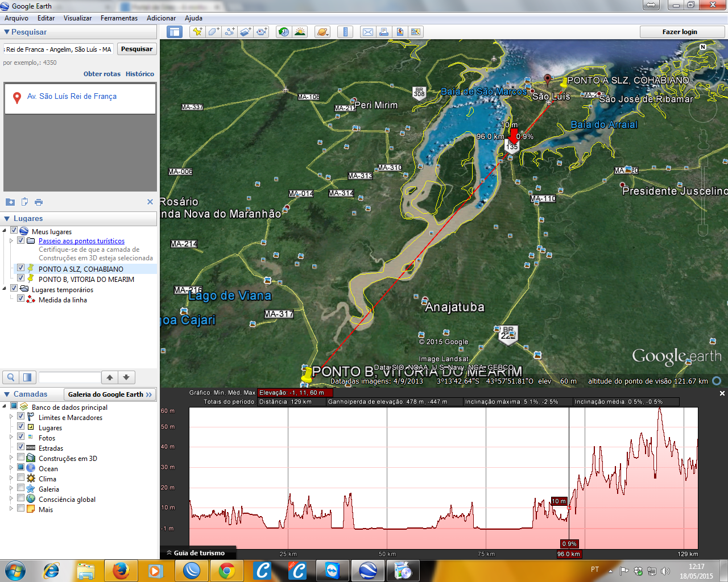The width and height of the screenshot is (728, 582).
Task: Open the Ajuda menu
Action: coord(193,18)
